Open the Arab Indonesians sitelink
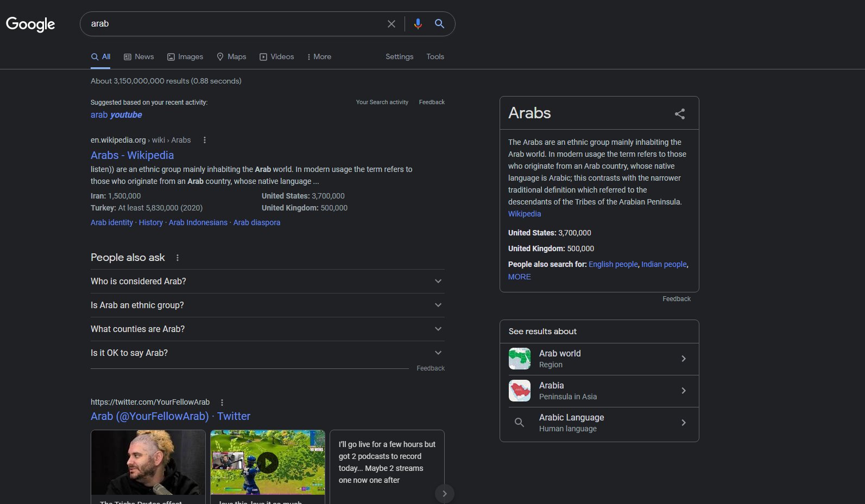Viewport: 865px width, 504px height. coord(198,222)
